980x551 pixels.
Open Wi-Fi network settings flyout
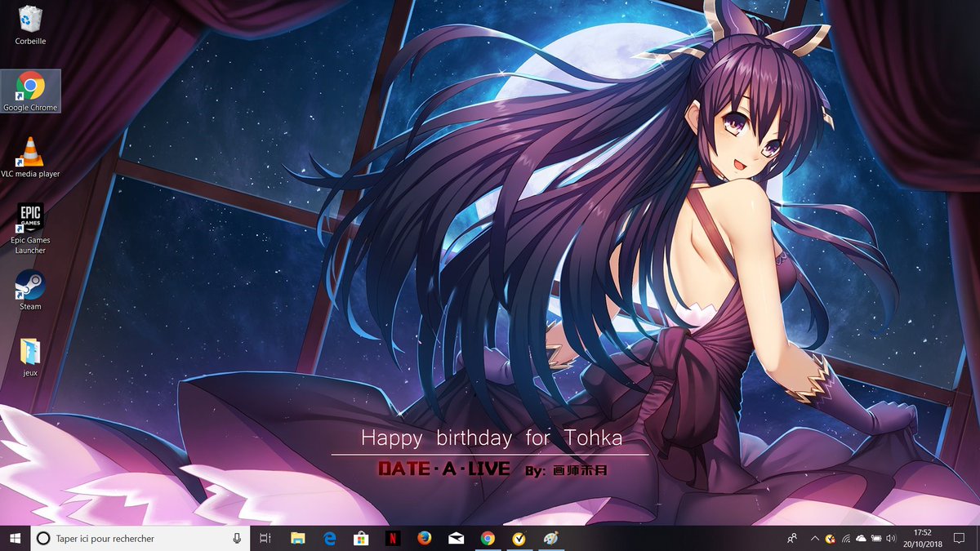click(845, 538)
